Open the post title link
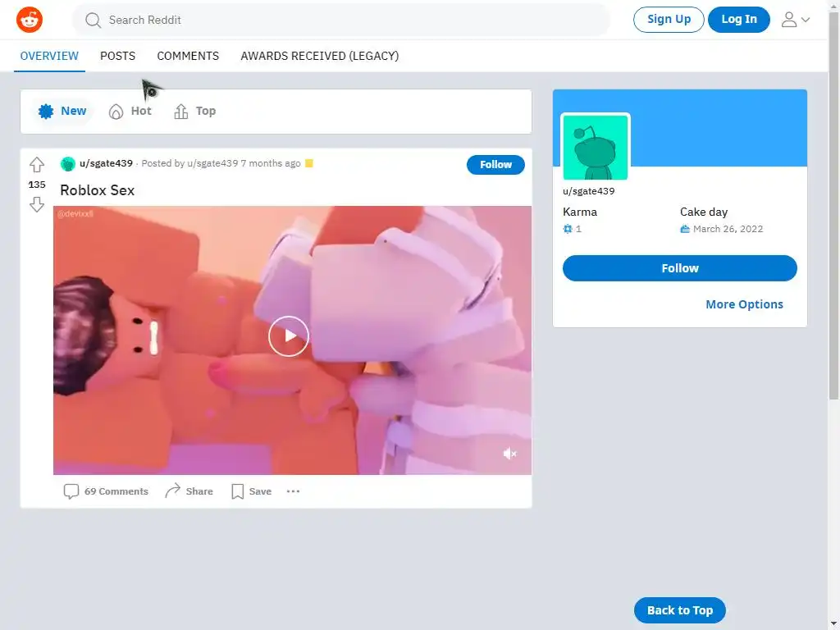This screenshot has height=630, width=840. [x=98, y=190]
